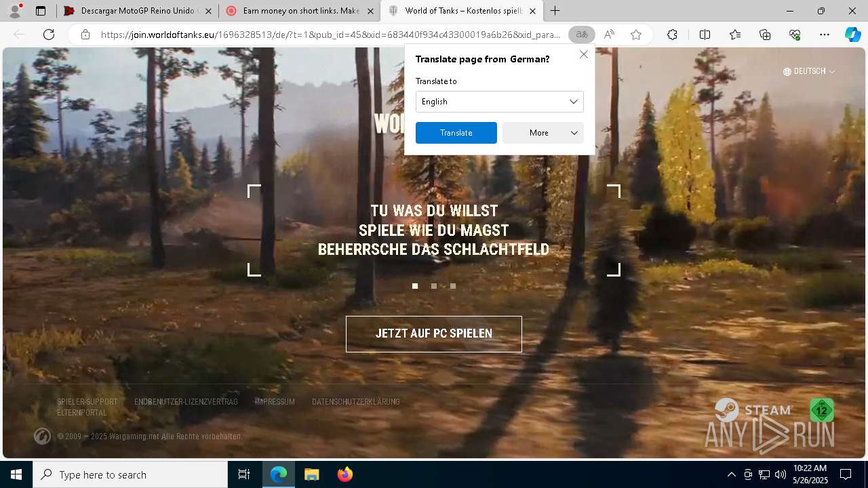
Task: Click the translate icon in address bar
Action: click(x=581, y=35)
